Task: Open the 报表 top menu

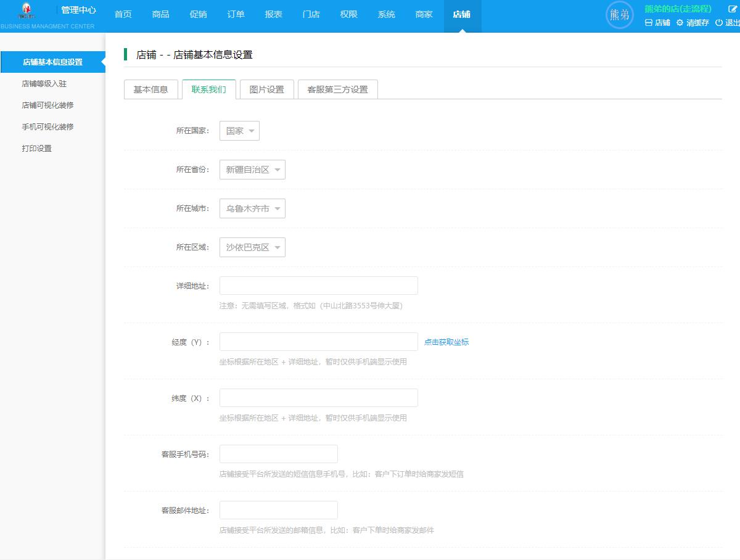Action: click(274, 14)
